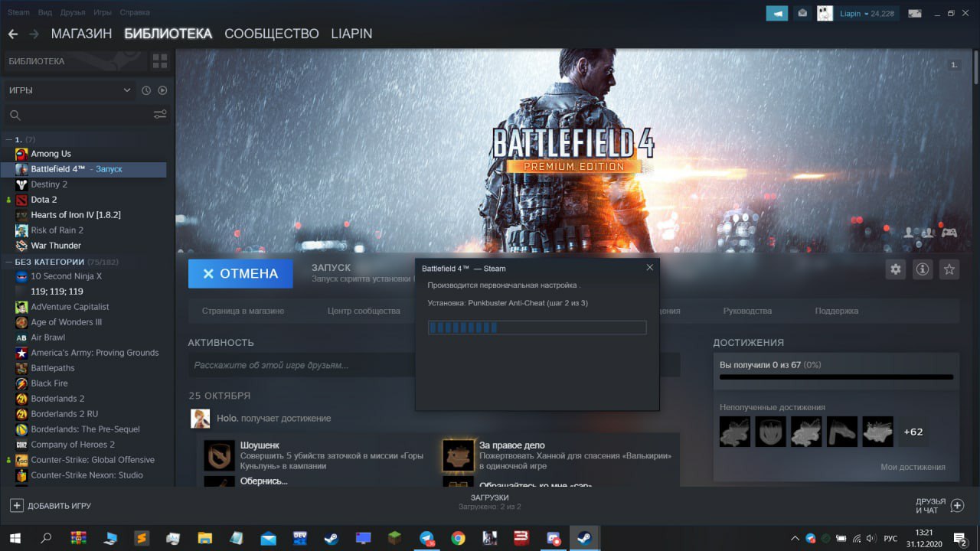The height and width of the screenshot is (551, 980).
Task: Click Добавить игру button
Action: pyautogui.click(x=51, y=506)
